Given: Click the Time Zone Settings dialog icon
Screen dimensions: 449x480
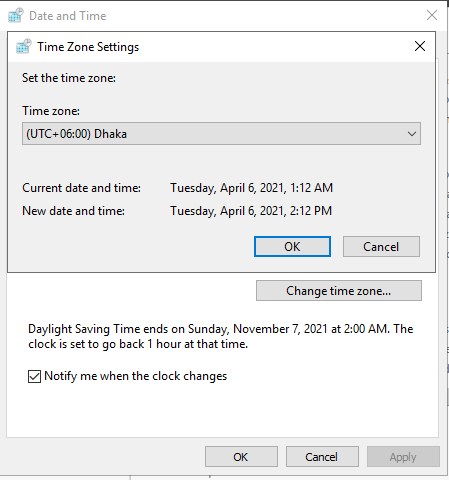Looking at the screenshot, I should [x=24, y=46].
